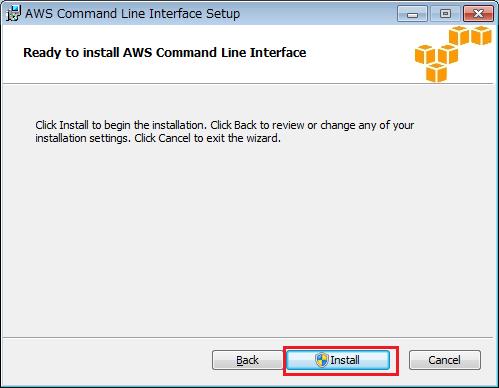Click the separator line above the buttons
Image resolution: width=499 pixels, height=388 pixels.
tap(248, 337)
